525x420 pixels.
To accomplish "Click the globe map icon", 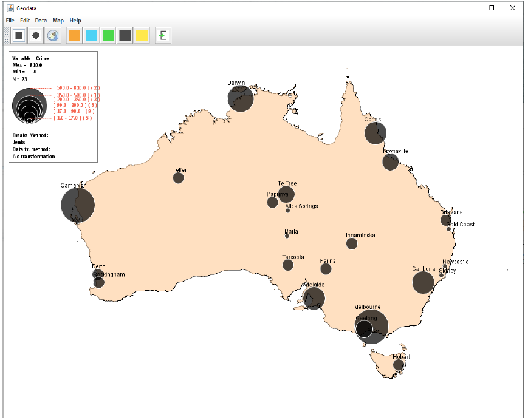I will tap(53, 35).
